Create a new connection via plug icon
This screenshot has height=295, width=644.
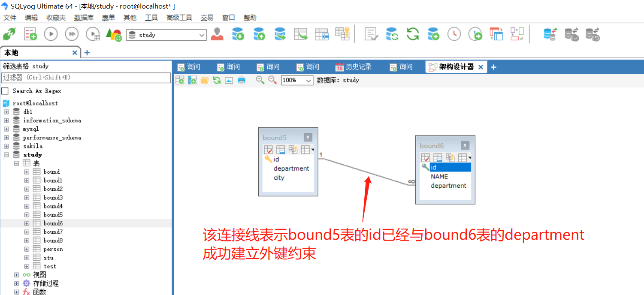click(9, 34)
